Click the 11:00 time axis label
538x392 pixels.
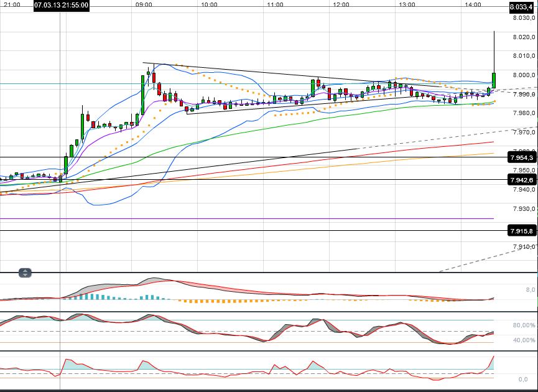click(x=275, y=5)
